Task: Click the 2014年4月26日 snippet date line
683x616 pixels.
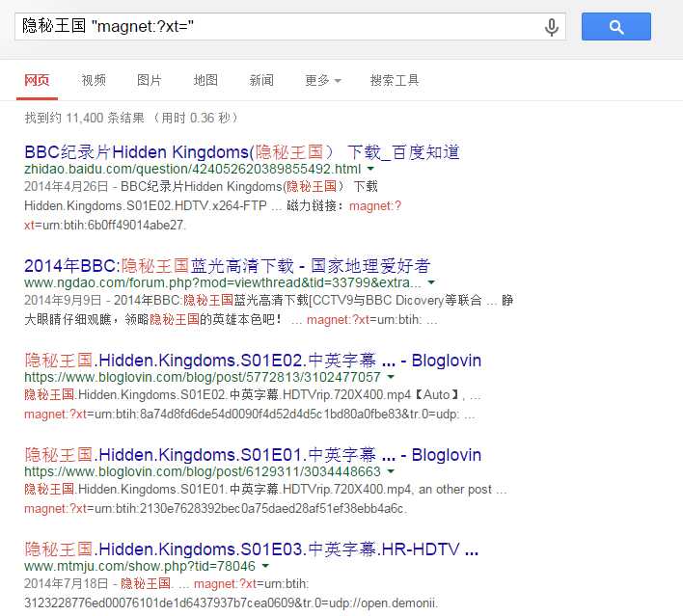Action: (201, 186)
